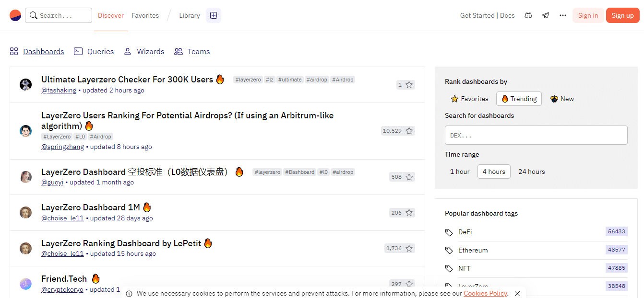This screenshot has width=644, height=298.
Task: Open the Cookies Policy link
Action: click(x=485, y=293)
